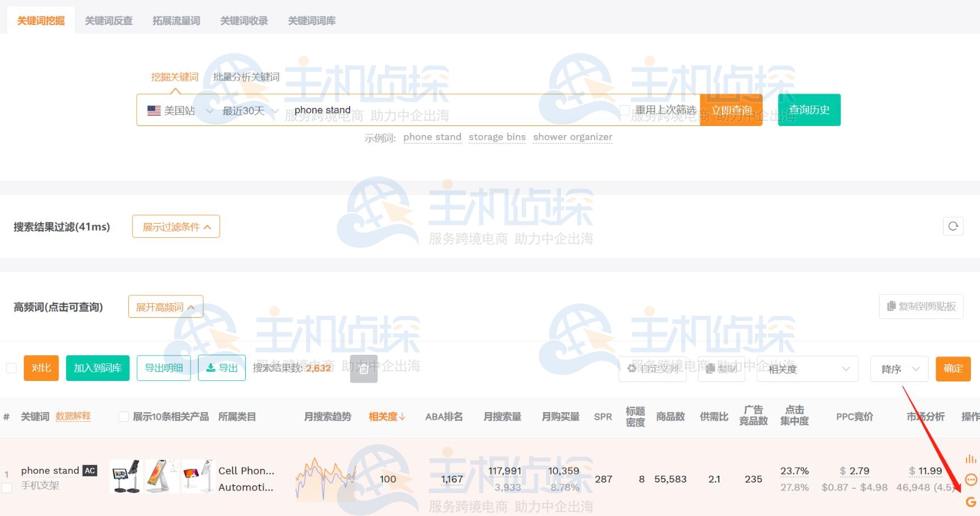
Task: Click the 数据解释 link
Action: point(73,416)
